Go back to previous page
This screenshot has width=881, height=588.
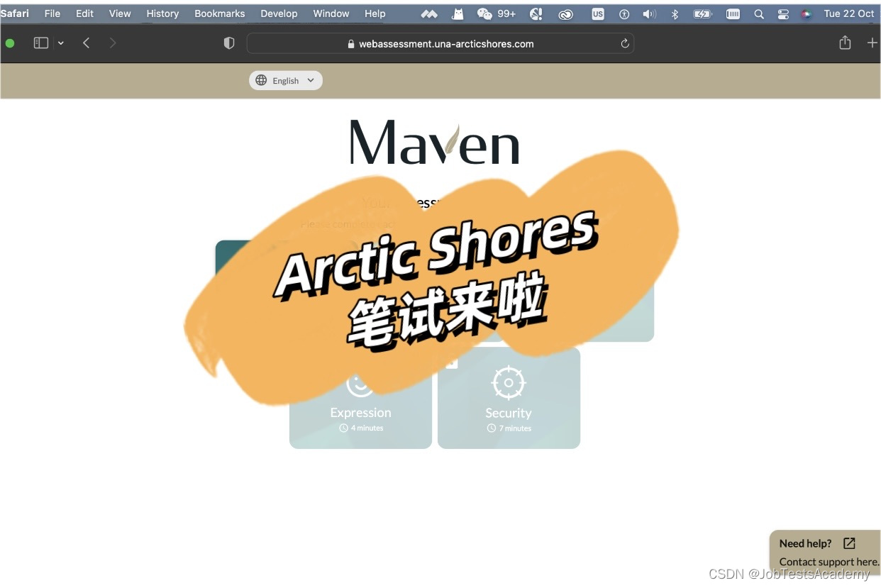pos(86,43)
